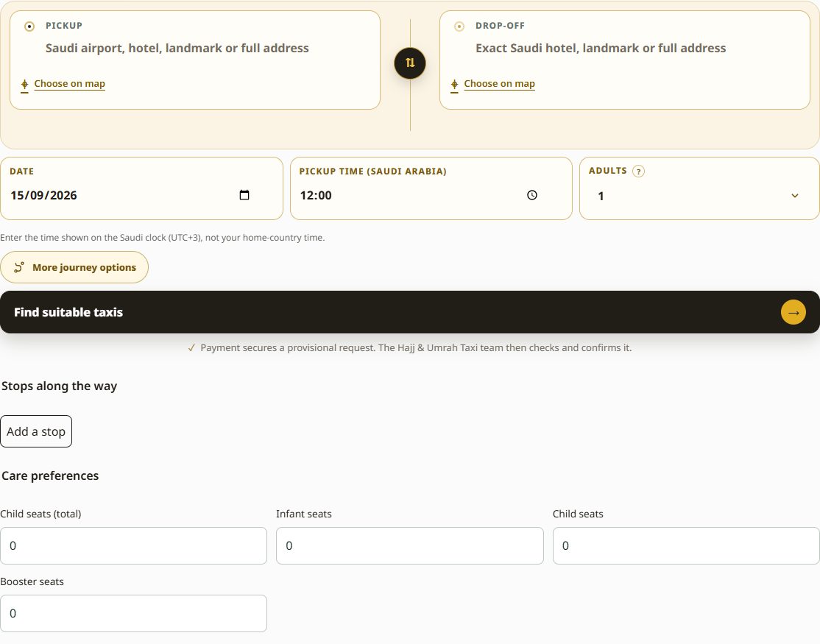The height and width of the screenshot is (644, 820).
Task: Click the Booster seats field
Action: coord(133,614)
